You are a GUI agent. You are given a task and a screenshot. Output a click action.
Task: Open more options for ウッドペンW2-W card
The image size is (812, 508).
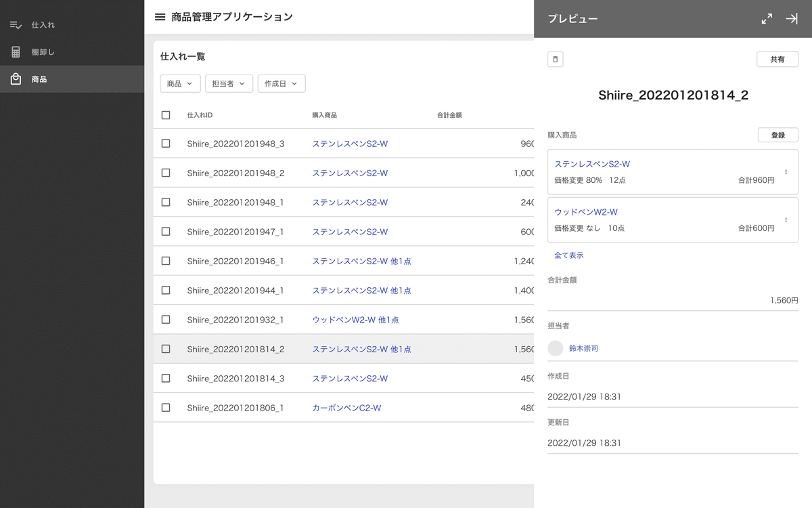tap(786, 220)
